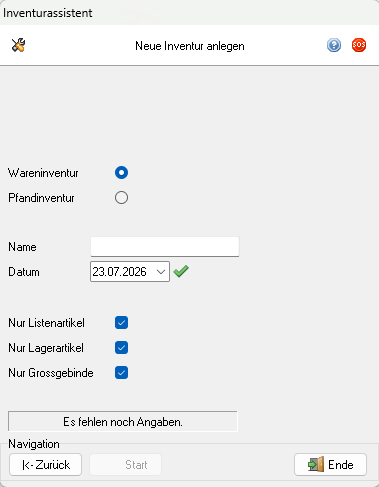379x487 pixels.
Task: Click the wrench and screwdriver tools icon
Action: [x=19, y=45]
